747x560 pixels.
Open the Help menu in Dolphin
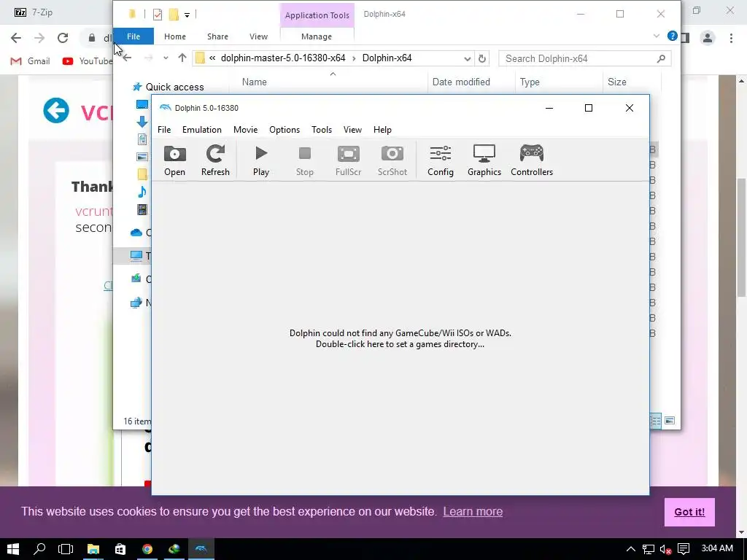point(382,130)
